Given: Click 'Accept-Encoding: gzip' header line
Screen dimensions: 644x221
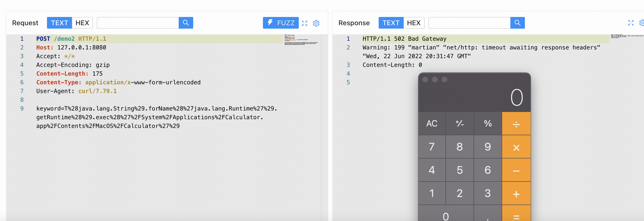Looking at the screenshot, I should (x=73, y=65).
